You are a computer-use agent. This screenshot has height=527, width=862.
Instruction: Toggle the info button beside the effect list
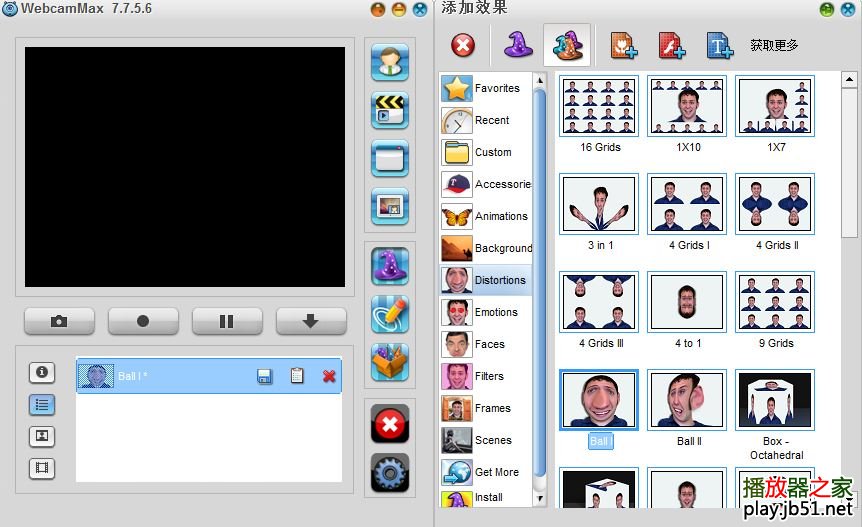point(42,372)
